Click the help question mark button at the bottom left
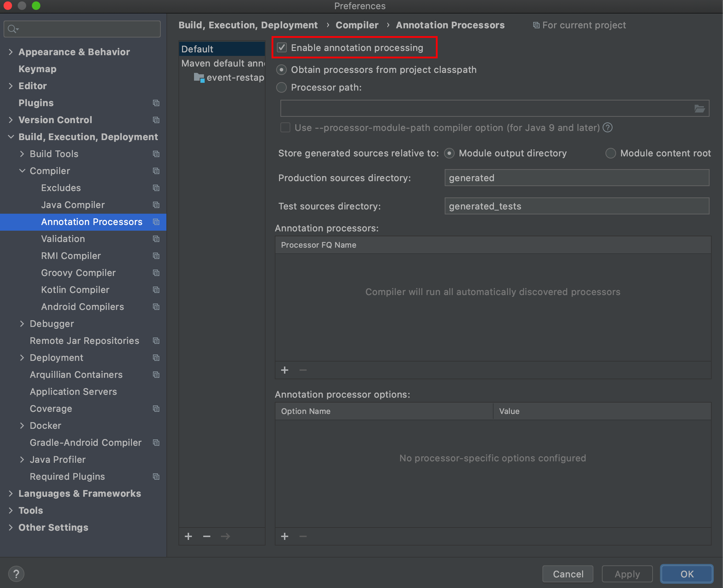The width and height of the screenshot is (723, 588). tap(16, 573)
